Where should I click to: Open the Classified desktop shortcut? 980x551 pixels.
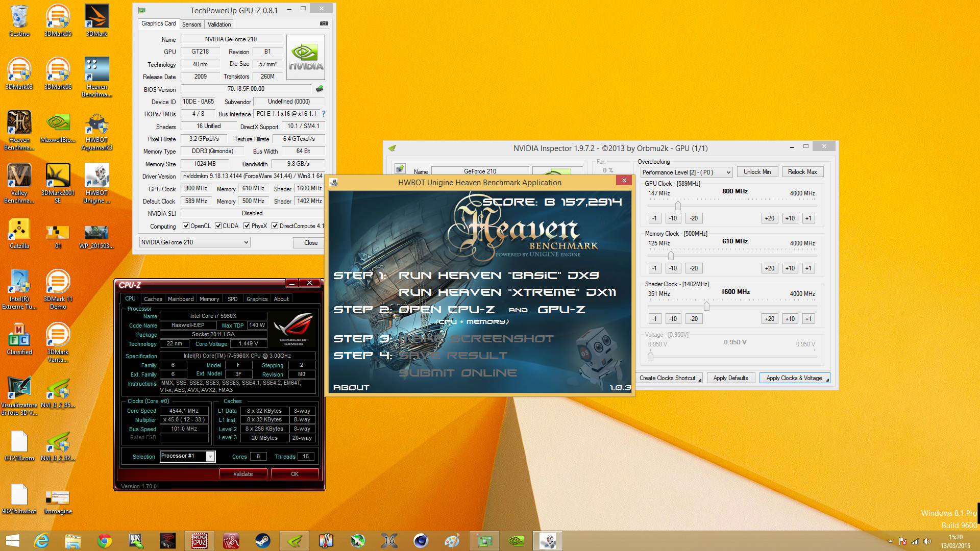[x=19, y=339]
